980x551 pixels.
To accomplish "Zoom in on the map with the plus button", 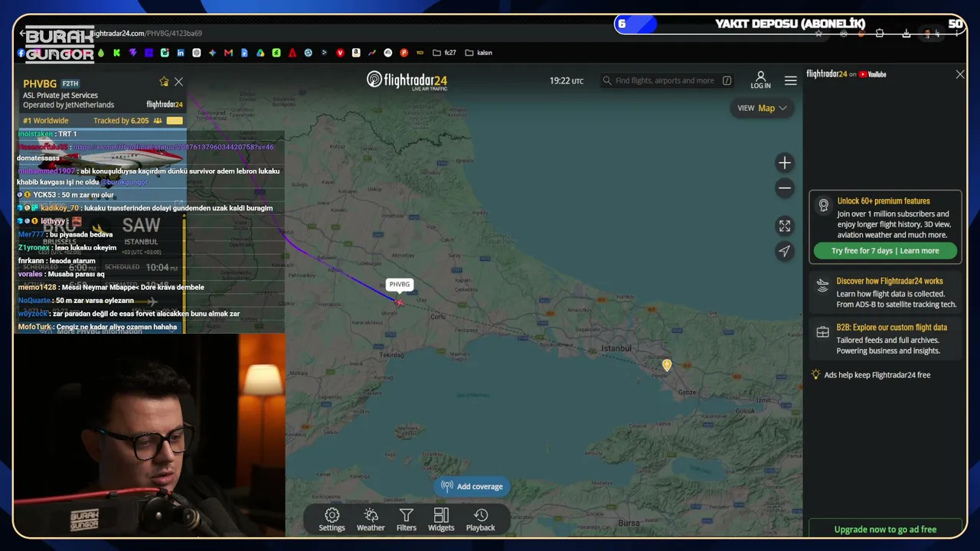I will pyautogui.click(x=785, y=163).
